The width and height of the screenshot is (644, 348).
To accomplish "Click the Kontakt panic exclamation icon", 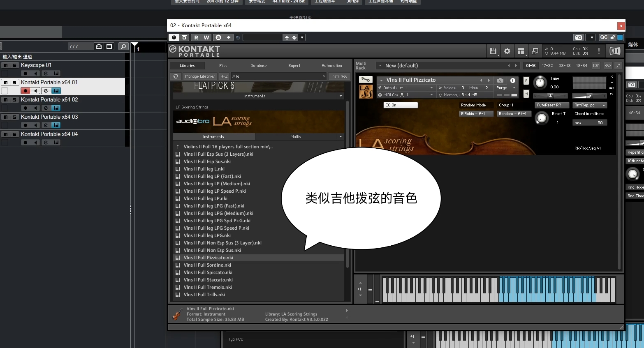I will click(x=599, y=51).
